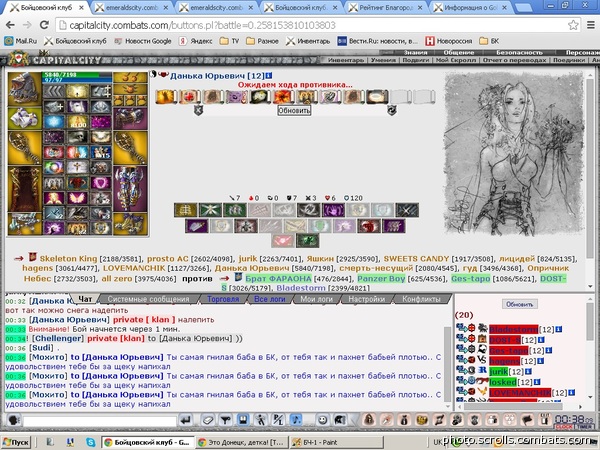The width and height of the screenshot is (600, 450).
Task: Click the SWEETS CANDY player link
Action: point(416,259)
